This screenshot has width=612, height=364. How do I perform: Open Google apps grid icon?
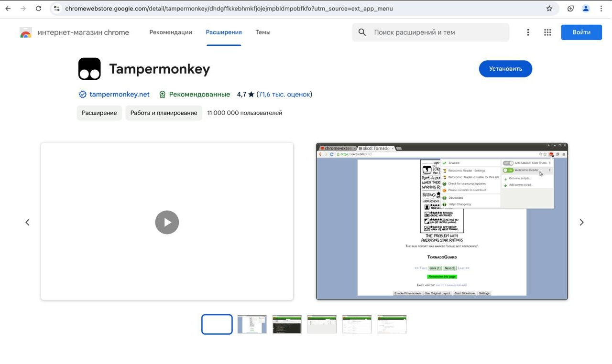(547, 32)
